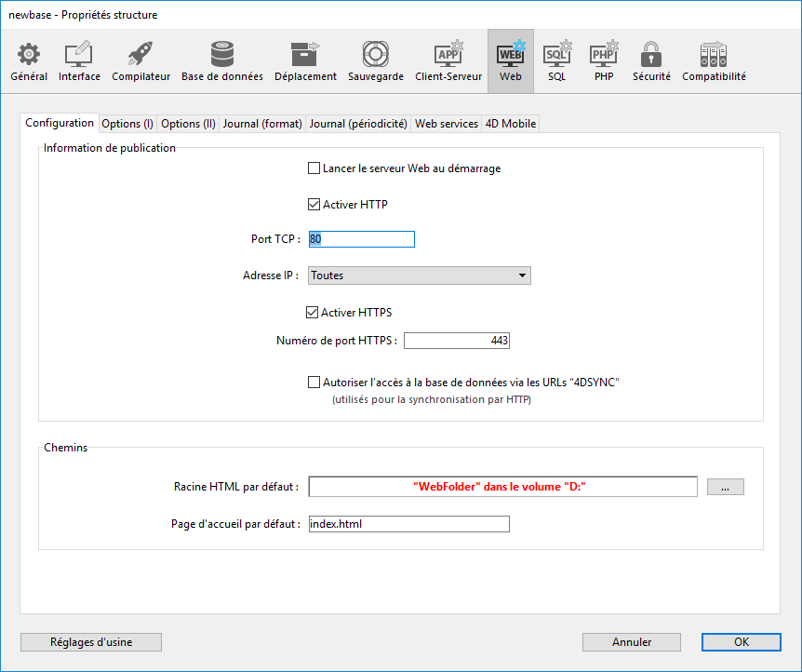Enable Lancer le serveur Web au démarrage

314,169
